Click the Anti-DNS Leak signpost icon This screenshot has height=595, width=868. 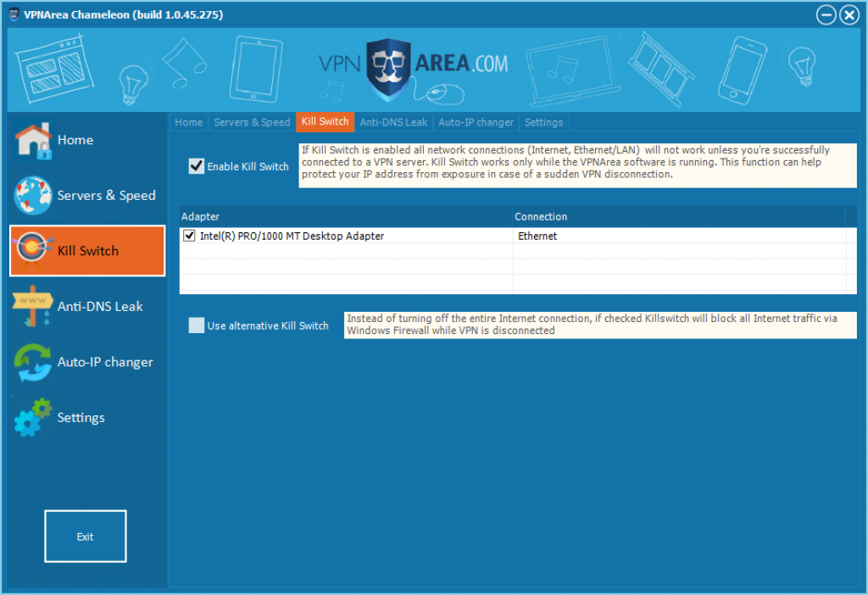[x=33, y=307]
